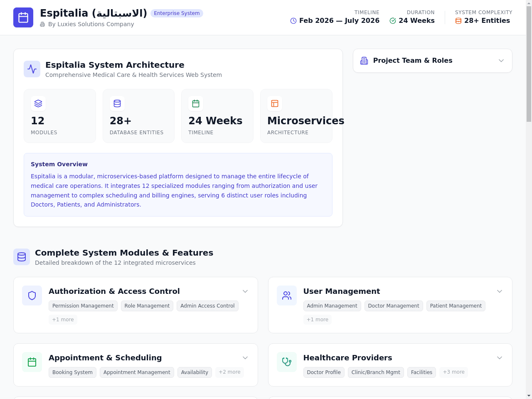Click the stethoscope icon for Healthcare Providers
The image size is (532, 399).
coord(287,362)
